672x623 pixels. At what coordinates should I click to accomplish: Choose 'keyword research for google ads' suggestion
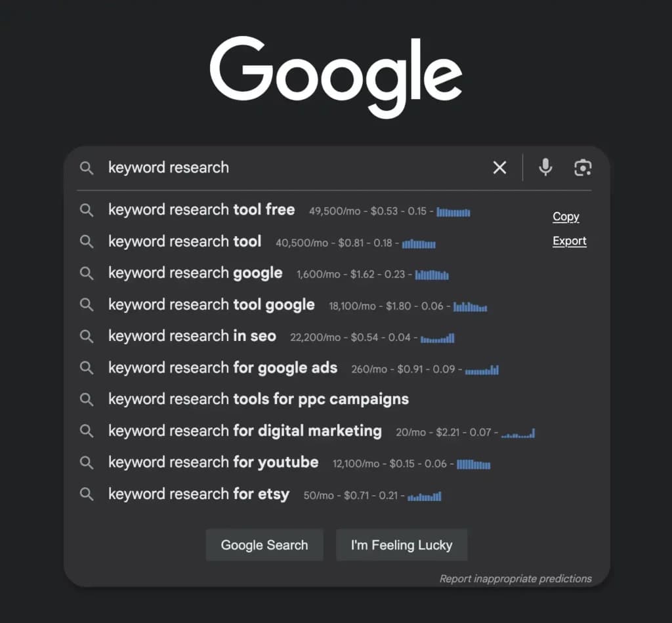pos(222,368)
